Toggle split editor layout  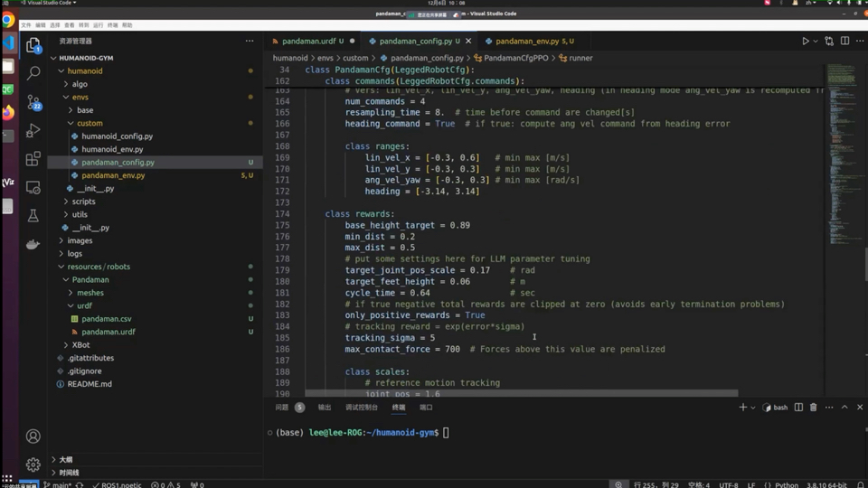(844, 42)
